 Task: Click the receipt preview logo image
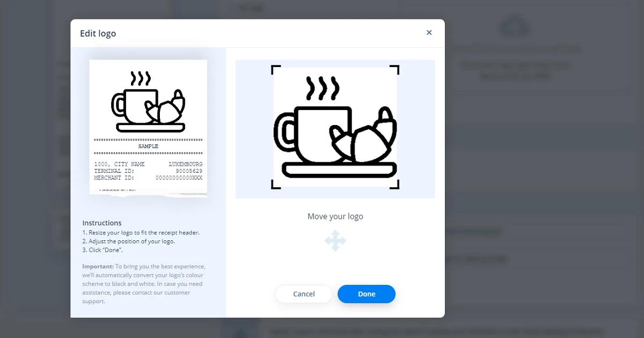coord(148,102)
